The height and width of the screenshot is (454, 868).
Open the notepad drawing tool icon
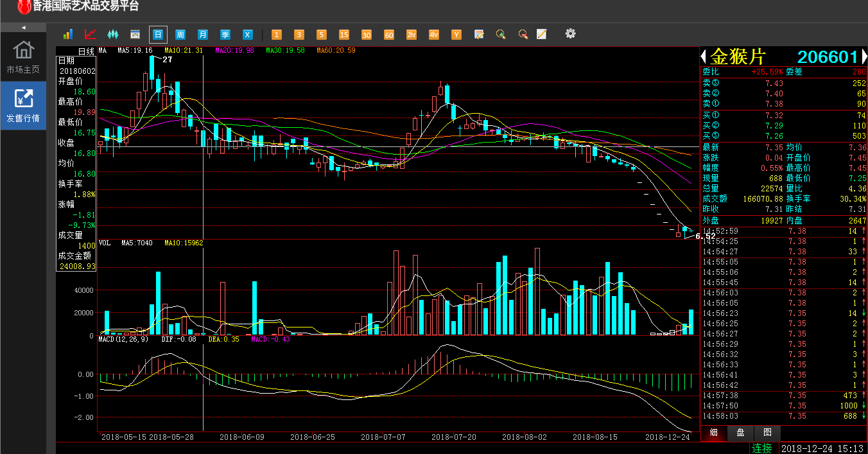tap(542, 34)
